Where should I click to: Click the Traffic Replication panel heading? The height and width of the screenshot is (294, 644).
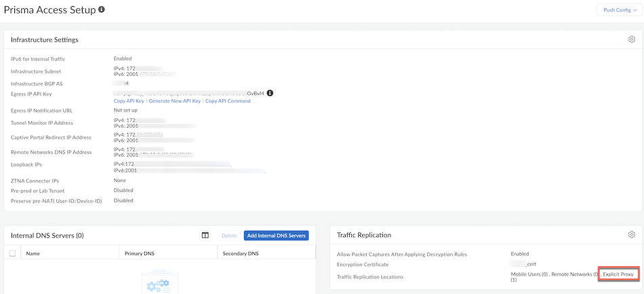click(364, 235)
